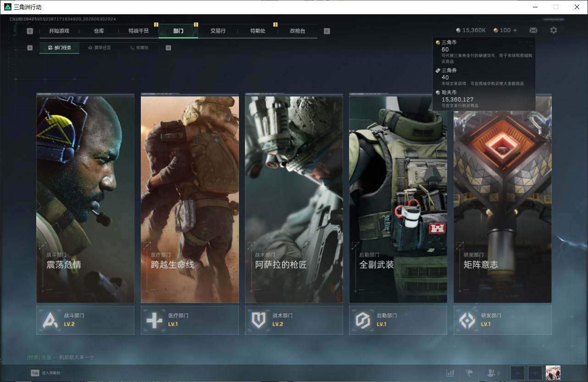
Task: Click the notification badge on 特战干员 tab
Action: (156, 24)
